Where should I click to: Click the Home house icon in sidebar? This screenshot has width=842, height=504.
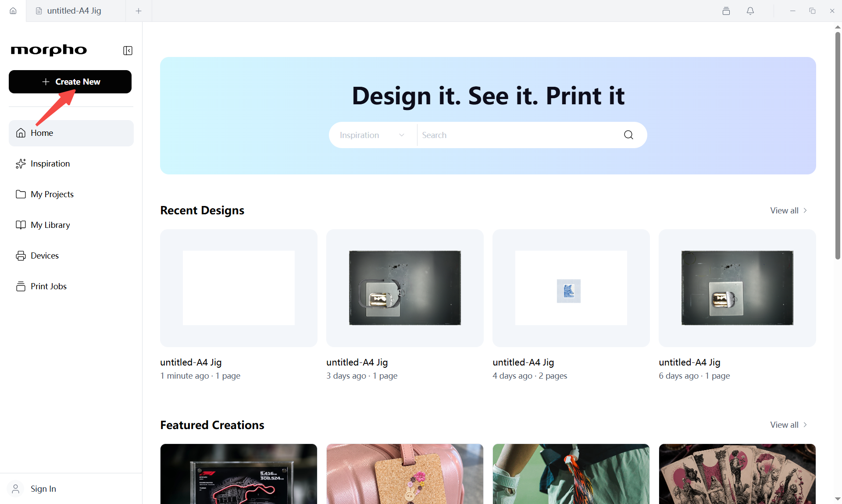[x=21, y=133]
